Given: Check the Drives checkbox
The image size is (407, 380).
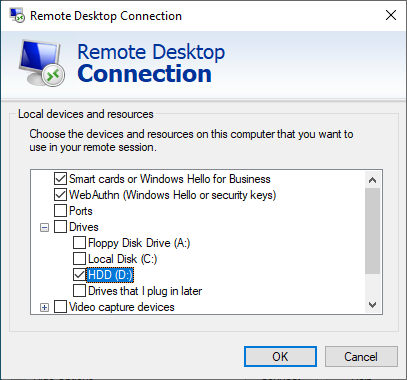Looking at the screenshot, I should pos(60,227).
